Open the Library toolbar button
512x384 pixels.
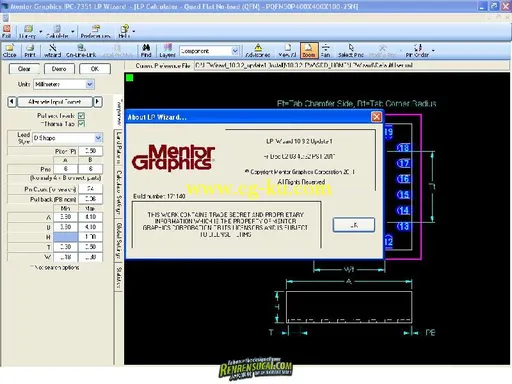[27, 31]
